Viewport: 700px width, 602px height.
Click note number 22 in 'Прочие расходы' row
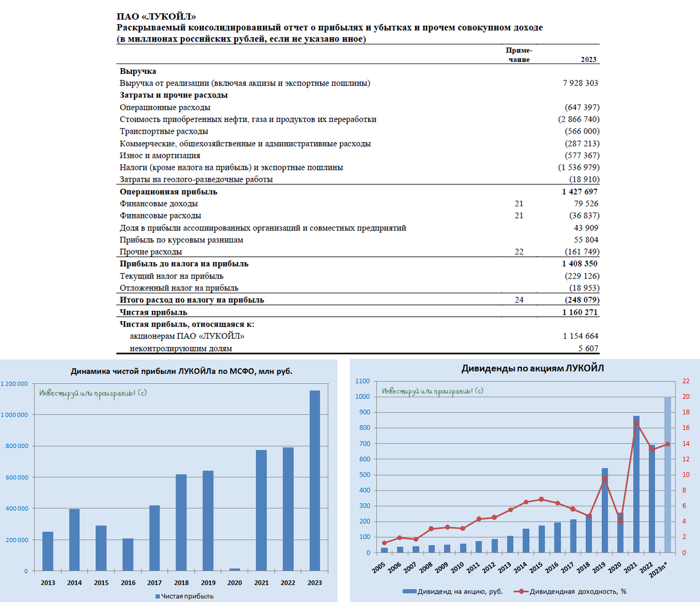519,252
